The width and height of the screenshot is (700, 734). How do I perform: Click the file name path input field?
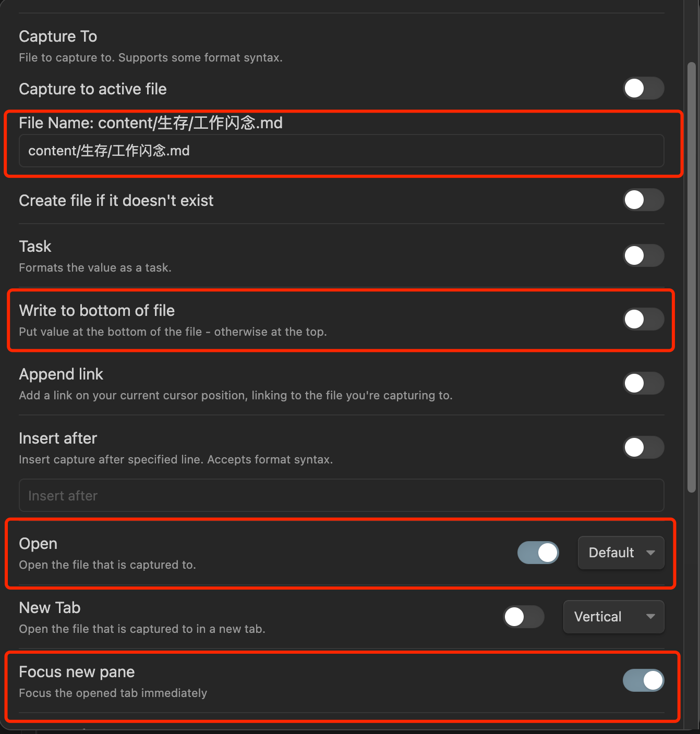pos(341,151)
